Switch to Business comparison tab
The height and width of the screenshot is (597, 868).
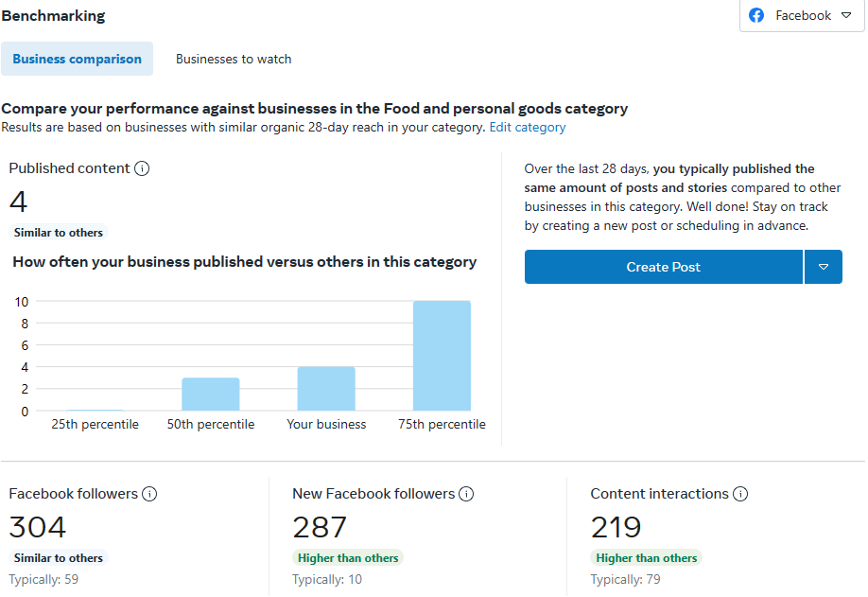78,59
